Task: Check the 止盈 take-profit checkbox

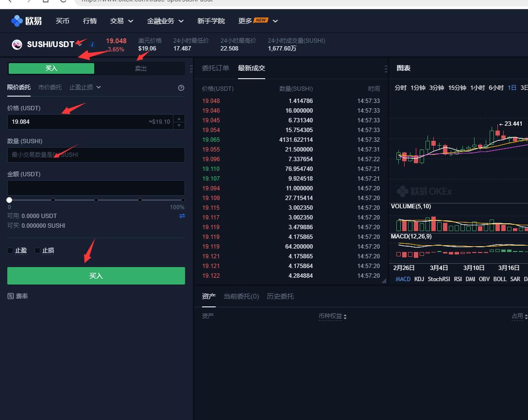Action: point(10,251)
